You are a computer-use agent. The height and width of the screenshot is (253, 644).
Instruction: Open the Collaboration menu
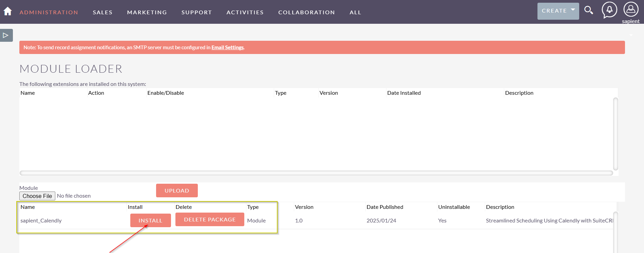(306, 12)
